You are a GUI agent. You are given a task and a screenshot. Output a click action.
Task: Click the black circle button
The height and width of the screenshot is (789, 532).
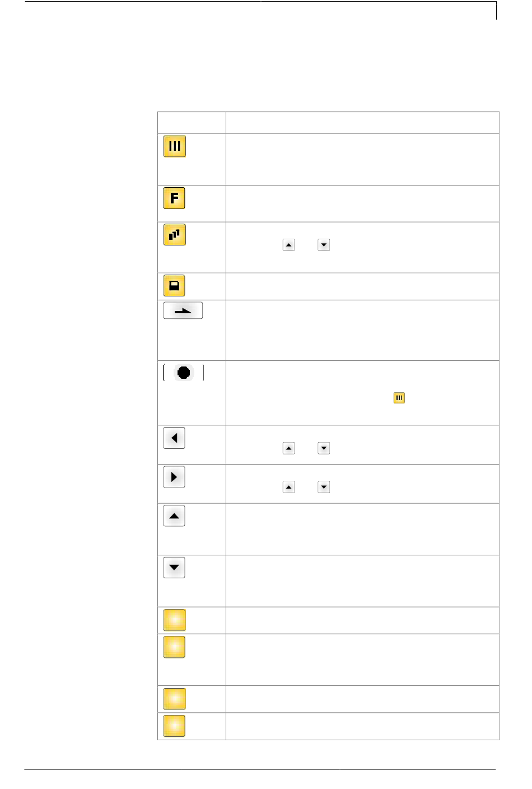(183, 372)
